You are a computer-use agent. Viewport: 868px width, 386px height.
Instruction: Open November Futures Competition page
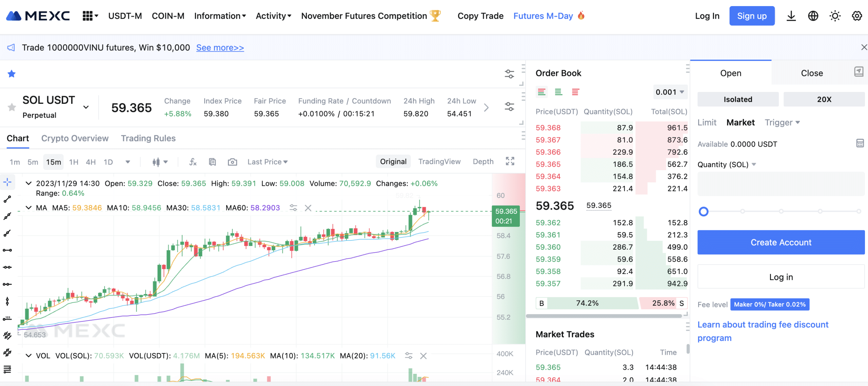tap(371, 16)
